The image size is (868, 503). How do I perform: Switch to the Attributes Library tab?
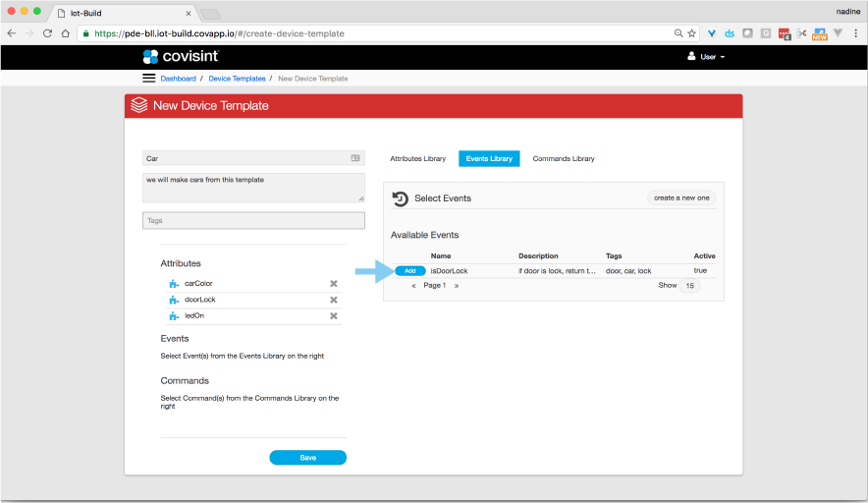tap(417, 158)
